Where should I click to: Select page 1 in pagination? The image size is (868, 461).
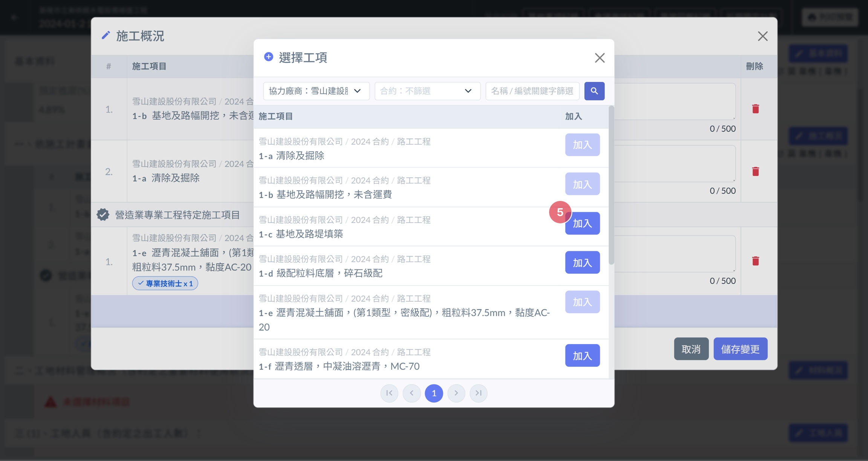(434, 393)
